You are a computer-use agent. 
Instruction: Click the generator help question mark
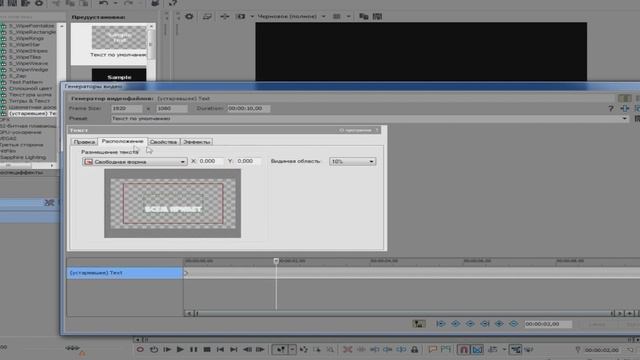coord(611,109)
